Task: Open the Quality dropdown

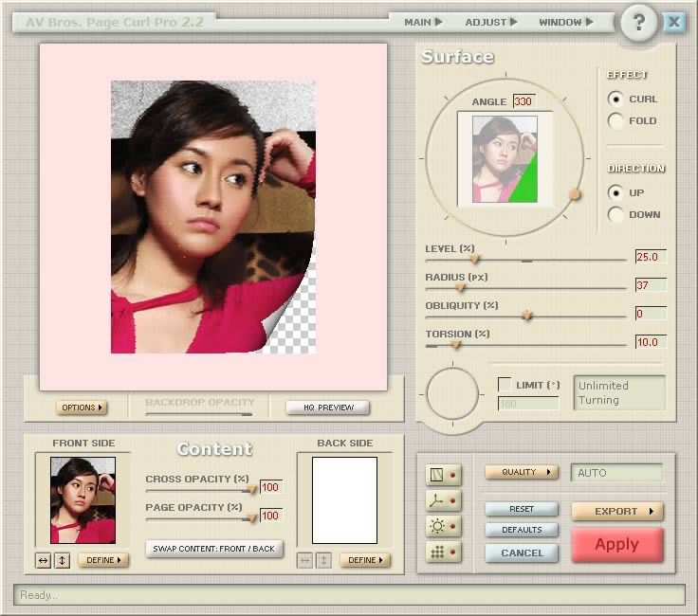Action: pyautogui.click(x=521, y=472)
